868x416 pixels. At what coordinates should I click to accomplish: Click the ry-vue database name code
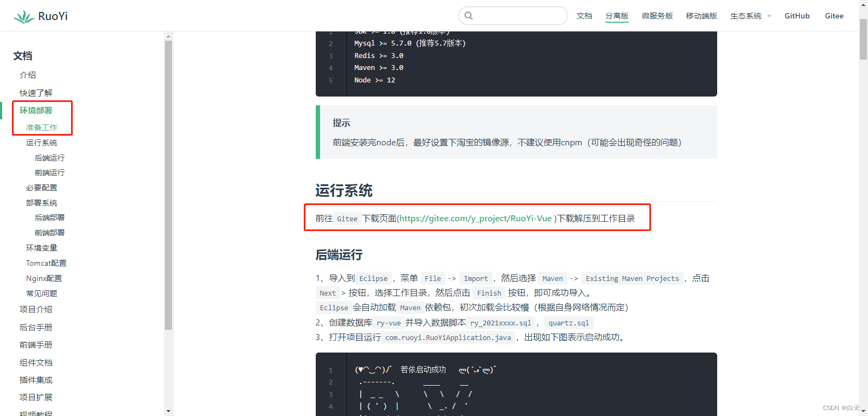pos(389,323)
